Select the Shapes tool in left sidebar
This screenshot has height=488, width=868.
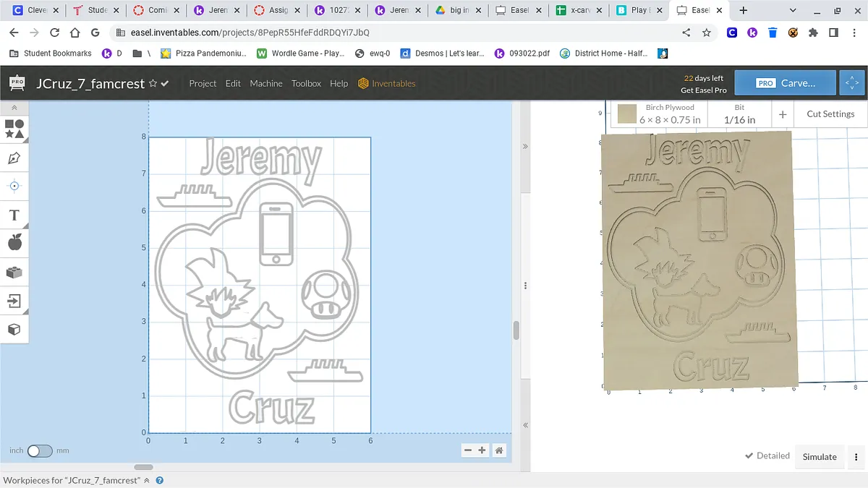click(14, 129)
